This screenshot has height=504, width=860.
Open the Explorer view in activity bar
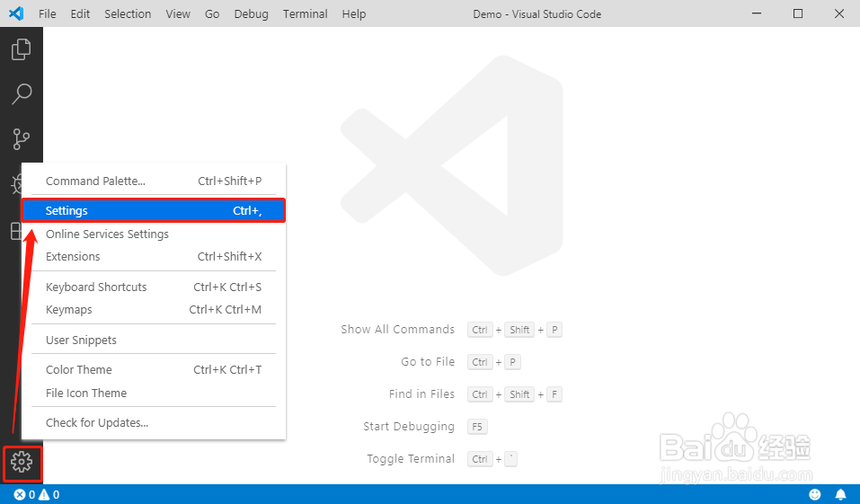(x=22, y=49)
